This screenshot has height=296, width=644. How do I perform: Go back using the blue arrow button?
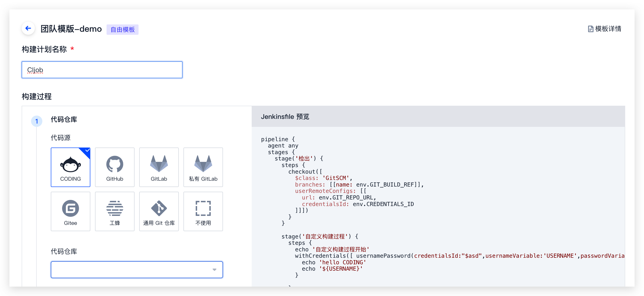[28, 28]
